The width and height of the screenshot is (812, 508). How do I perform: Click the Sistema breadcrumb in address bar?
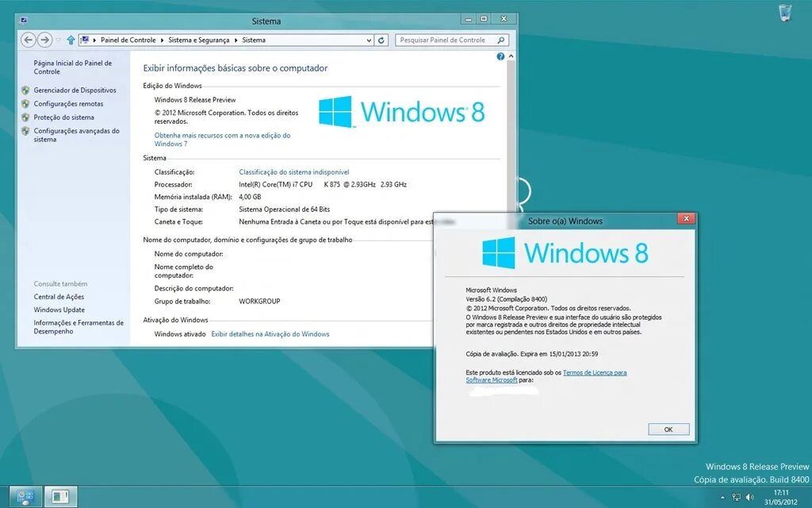[x=254, y=40]
